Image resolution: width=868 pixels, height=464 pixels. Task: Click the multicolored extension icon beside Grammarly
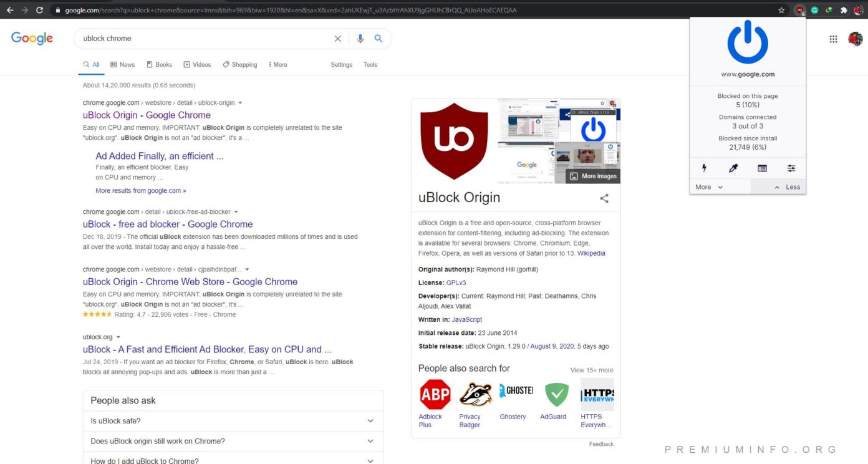pyautogui.click(x=829, y=10)
